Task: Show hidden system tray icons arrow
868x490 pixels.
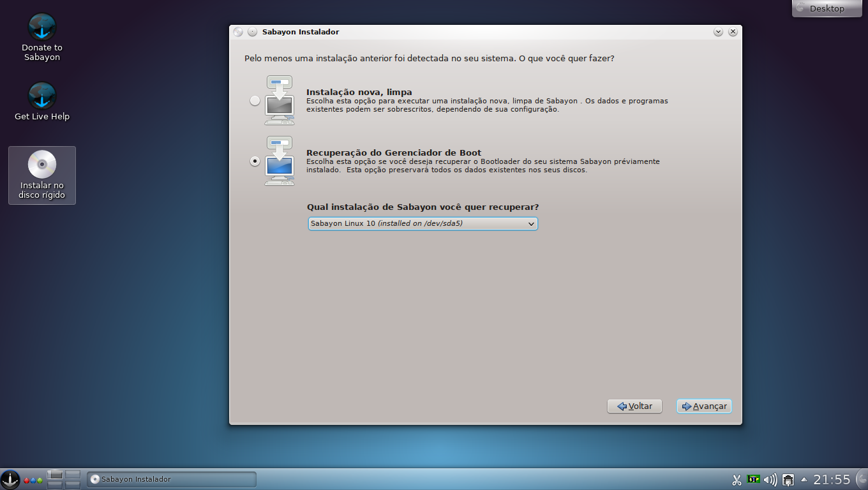Action: point(804,479)
